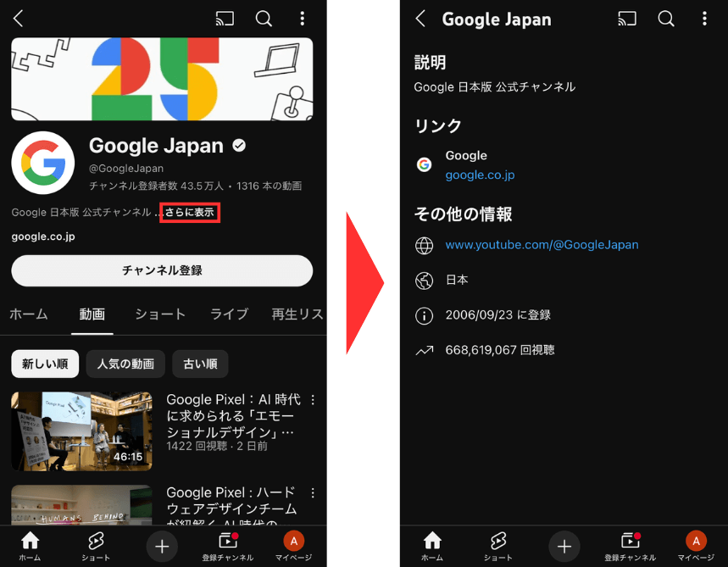Open three-dot menu in about page header
This screenshot has width=728, height=567.
click(704, 19)
